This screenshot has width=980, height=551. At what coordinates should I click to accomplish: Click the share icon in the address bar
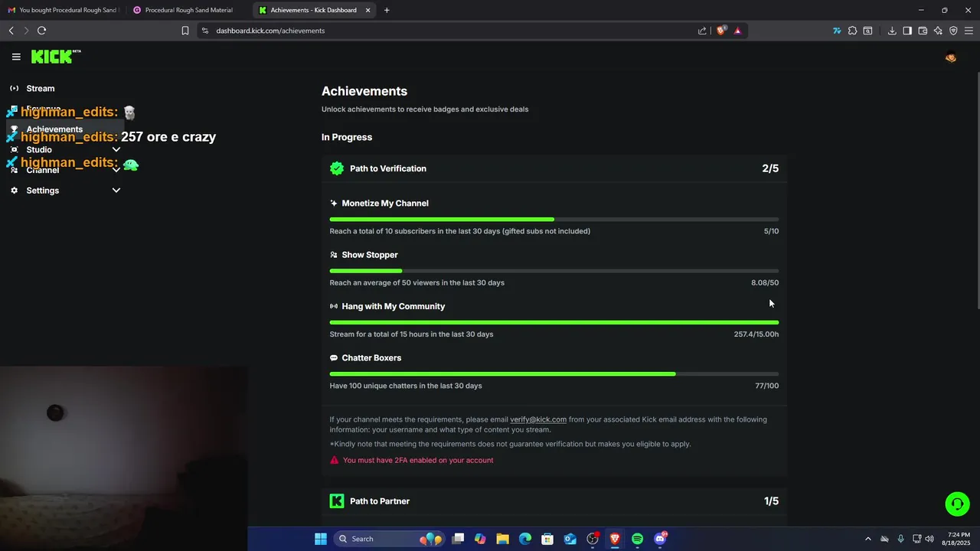702,31
